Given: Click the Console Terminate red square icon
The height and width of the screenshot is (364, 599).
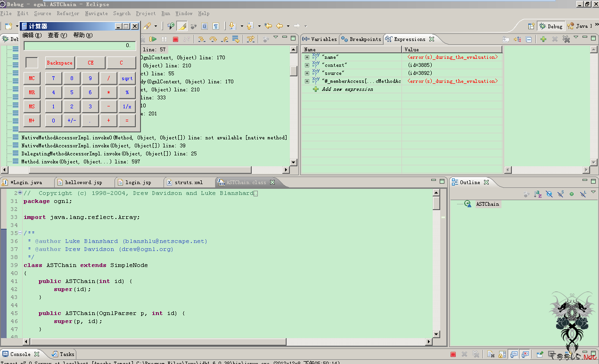Looking at the screenshot, I should [x=453, y=354].
